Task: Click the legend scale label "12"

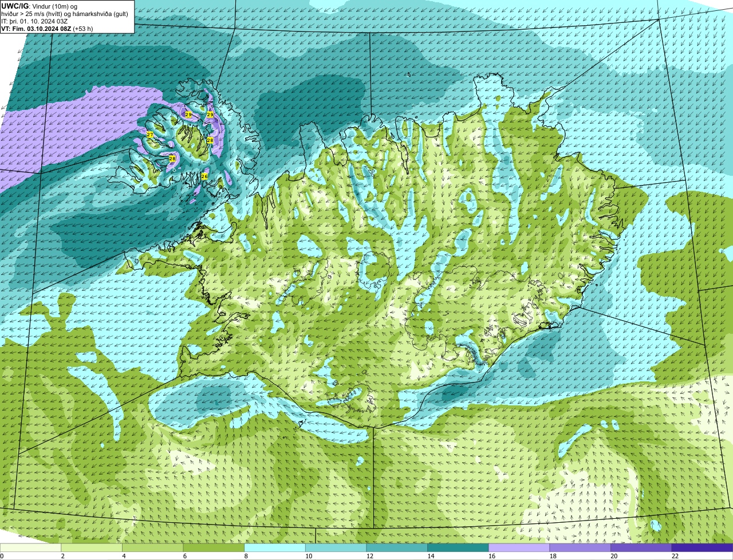Action: click(370, 556)
